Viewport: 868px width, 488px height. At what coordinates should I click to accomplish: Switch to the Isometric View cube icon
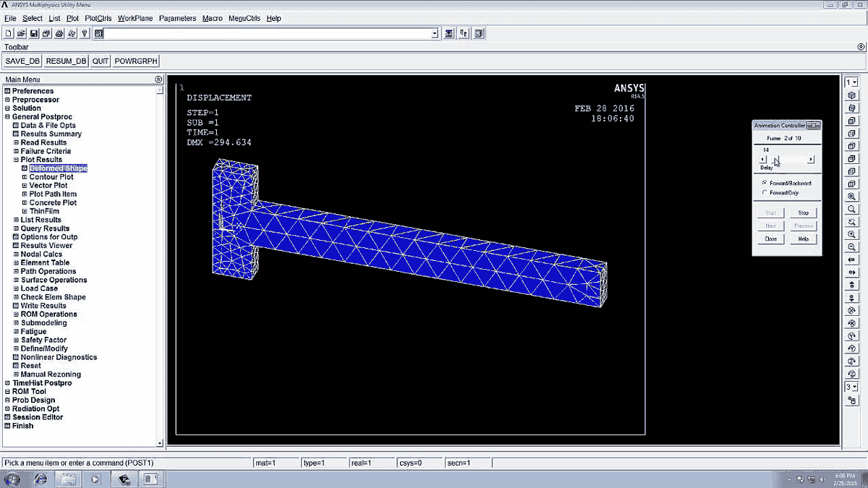coord(852,95)
